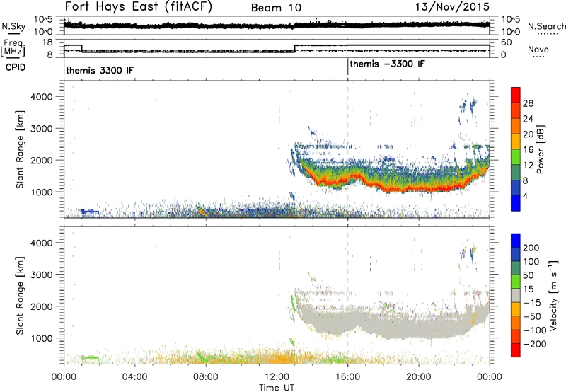Click the 'Time UT' axis title
Viewport: 566px width, 392px height.
click(x=277, y=388)
